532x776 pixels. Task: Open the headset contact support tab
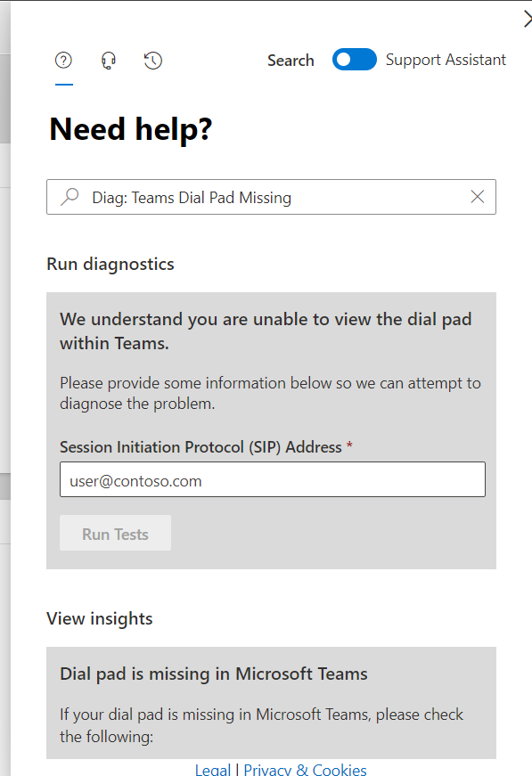pos(109,61)
